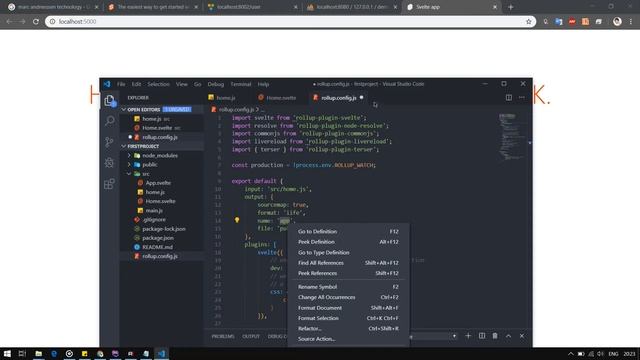Open Task View on the taskbar

22,353
